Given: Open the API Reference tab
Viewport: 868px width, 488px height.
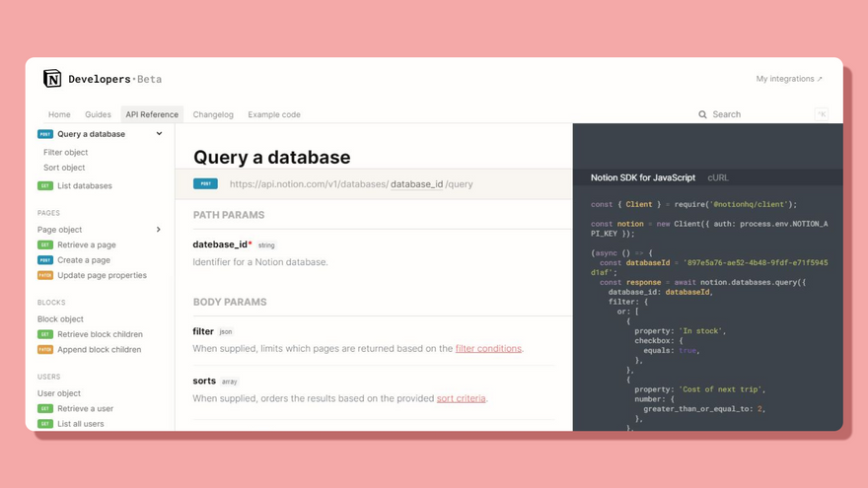Looking at the screenshot, I should [152, 114].
